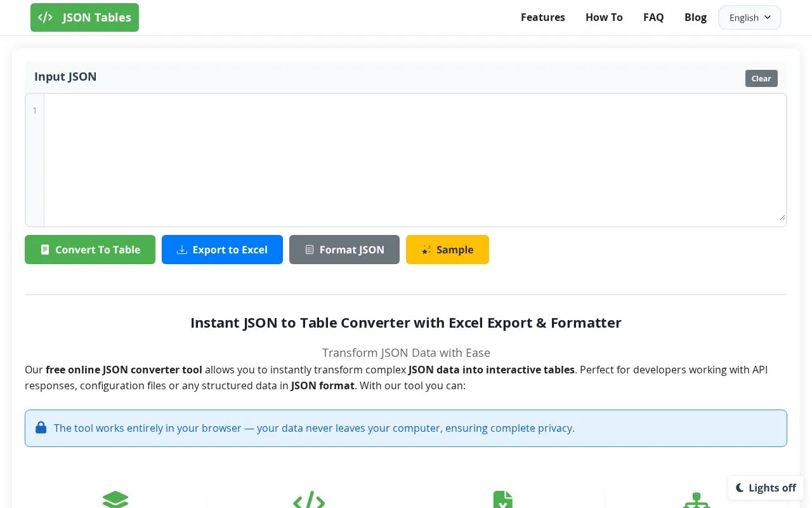Click the privacy notice text about browser

(314, 428)
